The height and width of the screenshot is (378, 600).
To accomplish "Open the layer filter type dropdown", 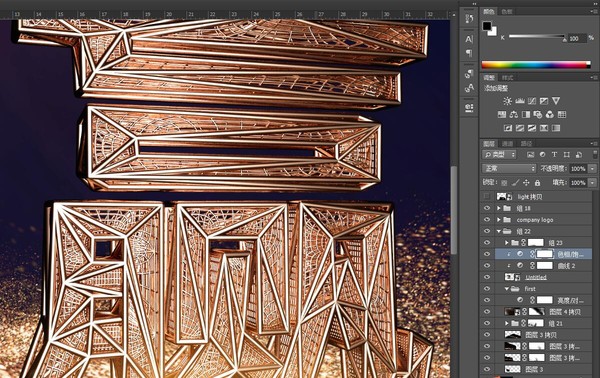I will [499, 155].
